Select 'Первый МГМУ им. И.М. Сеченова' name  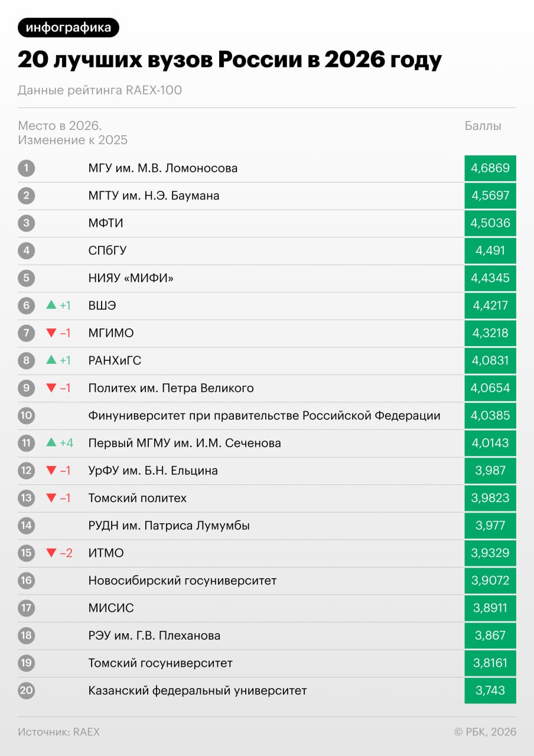[184, 443]
